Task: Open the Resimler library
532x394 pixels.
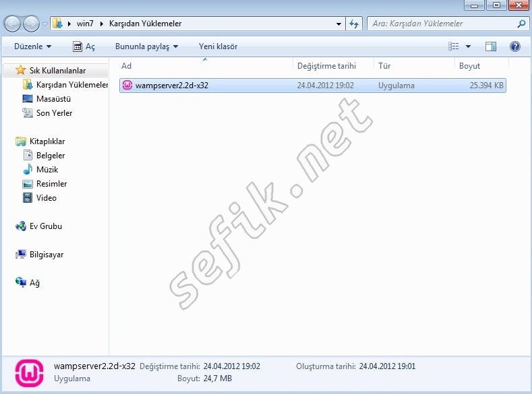Action: coord(51,184)
